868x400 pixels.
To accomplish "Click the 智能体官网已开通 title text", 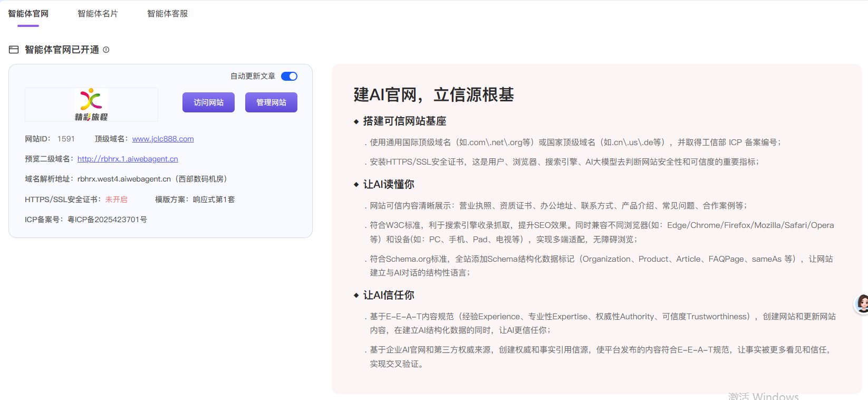I will (62, 50).
